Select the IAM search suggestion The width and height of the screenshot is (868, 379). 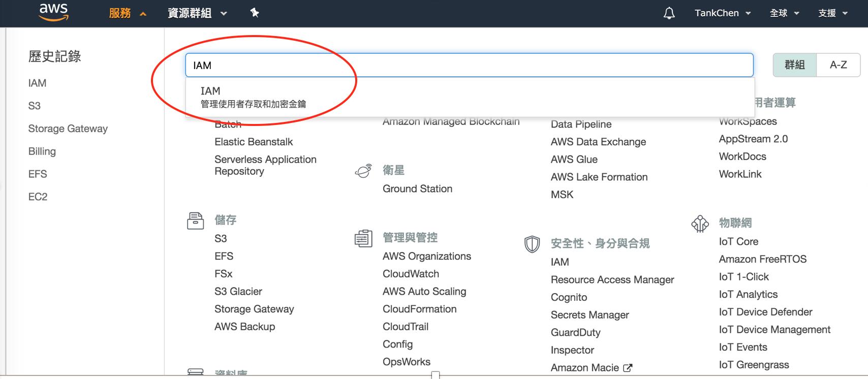(x=470, y=97)
